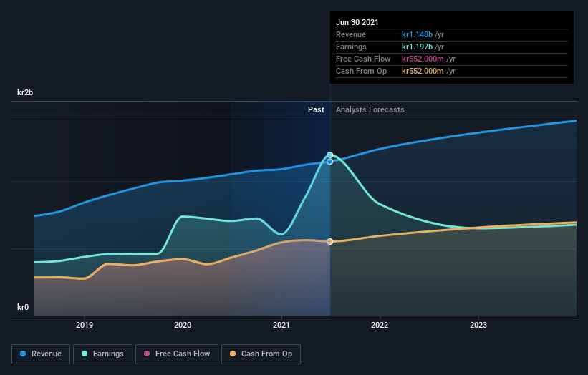The image size is (588, 375).
Task: Click the kr2b y-axis label
Action: [x=25, y=92]
